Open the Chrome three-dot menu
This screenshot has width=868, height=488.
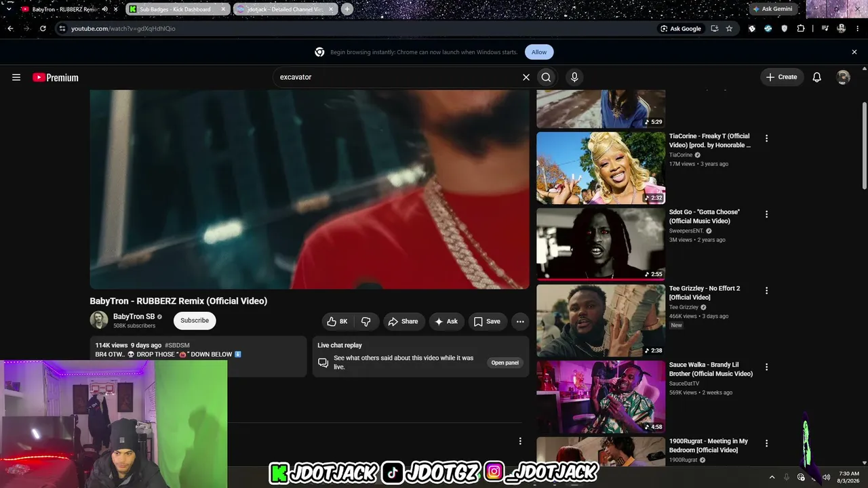(858, 28)
